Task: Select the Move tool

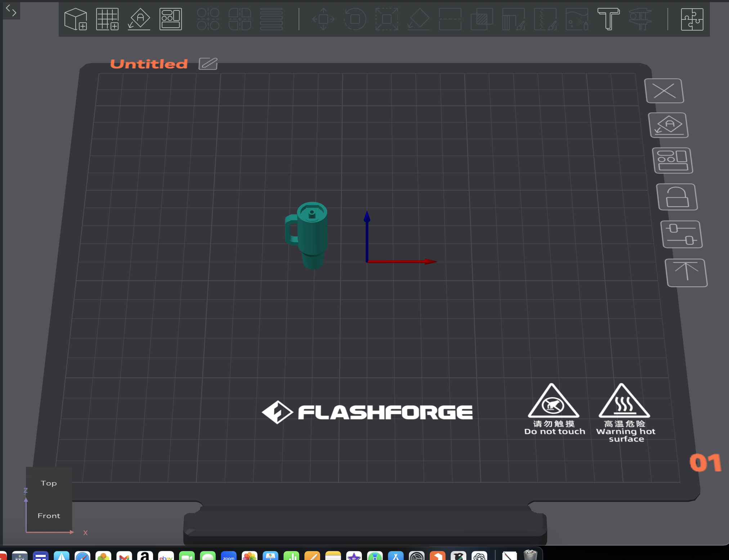Action: coord(323,19)
